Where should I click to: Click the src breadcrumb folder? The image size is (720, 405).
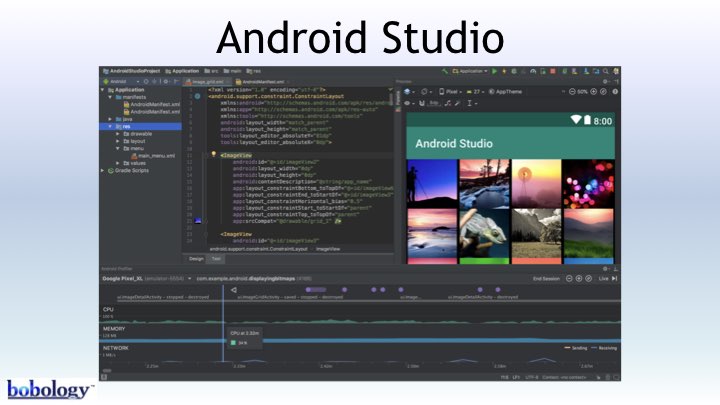coord(212,71)
